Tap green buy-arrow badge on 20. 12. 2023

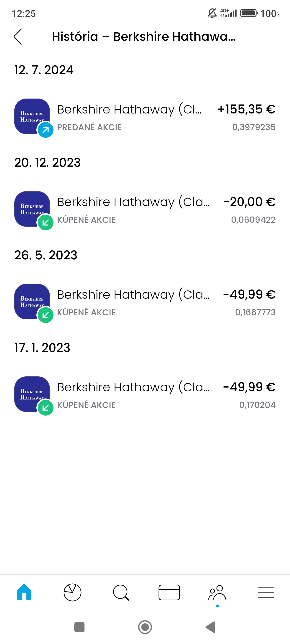point(46,222)
